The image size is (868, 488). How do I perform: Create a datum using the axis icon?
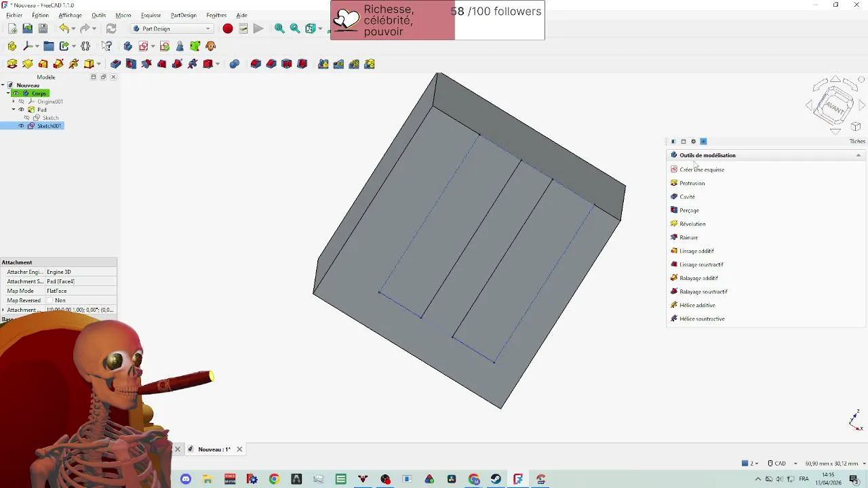point(28,46)
